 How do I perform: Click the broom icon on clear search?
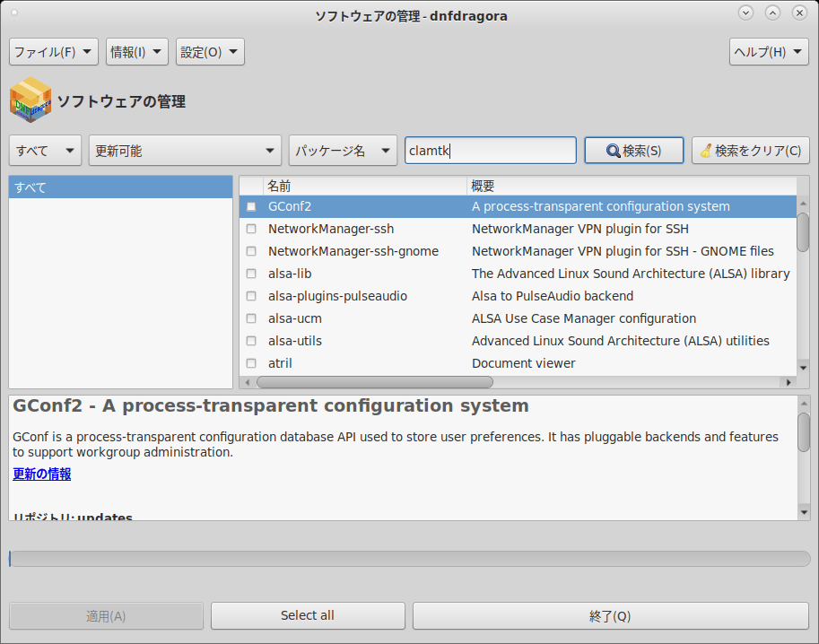(x=706, y=151)
